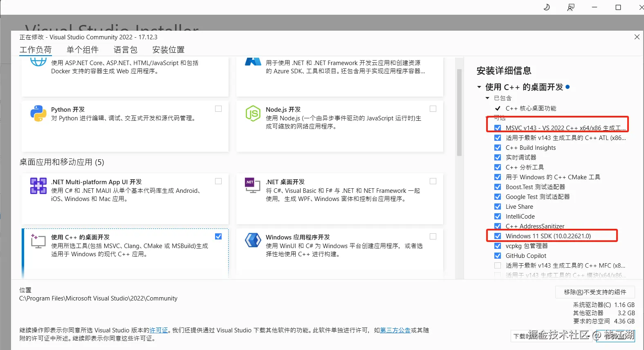Viewport: 644px width, 350px height.
Task: Uncheck the 实时调试器 checkbox
Action: [x=498, y=158]
